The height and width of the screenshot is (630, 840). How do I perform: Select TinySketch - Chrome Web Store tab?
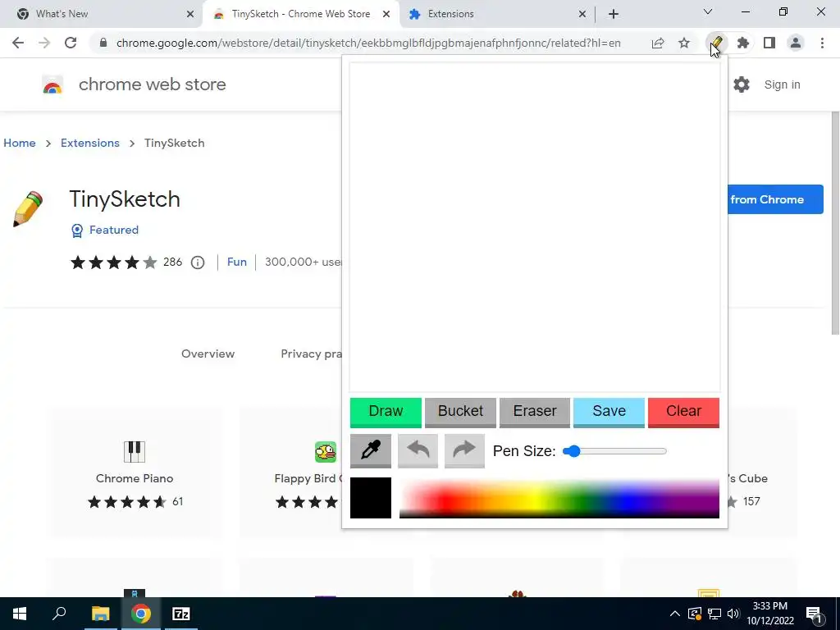pos(301,14)
